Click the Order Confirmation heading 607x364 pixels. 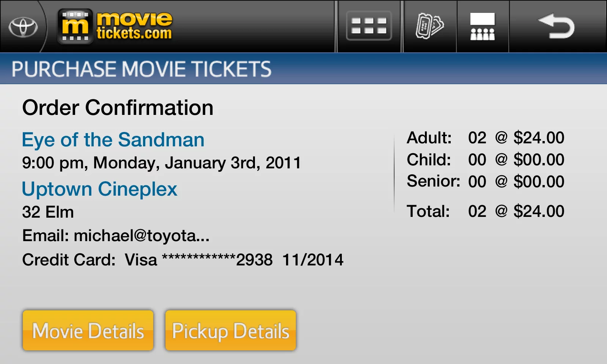coord(118,108)
